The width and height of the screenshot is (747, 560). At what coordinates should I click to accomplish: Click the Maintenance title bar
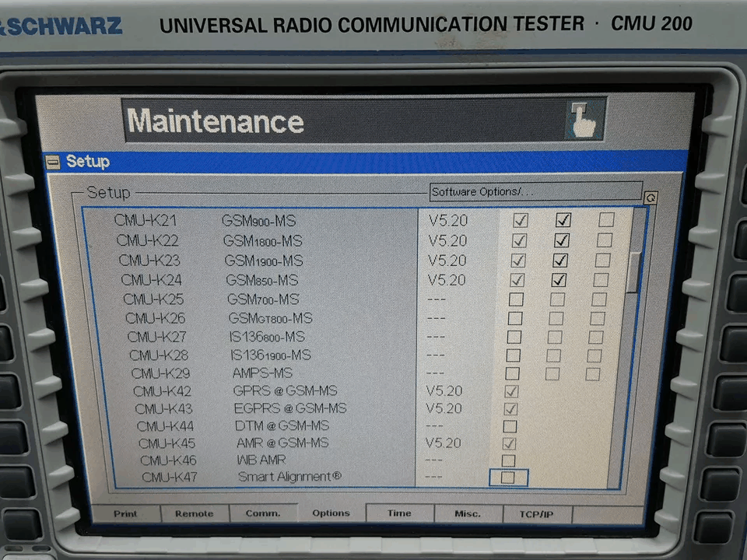(364, 120)
